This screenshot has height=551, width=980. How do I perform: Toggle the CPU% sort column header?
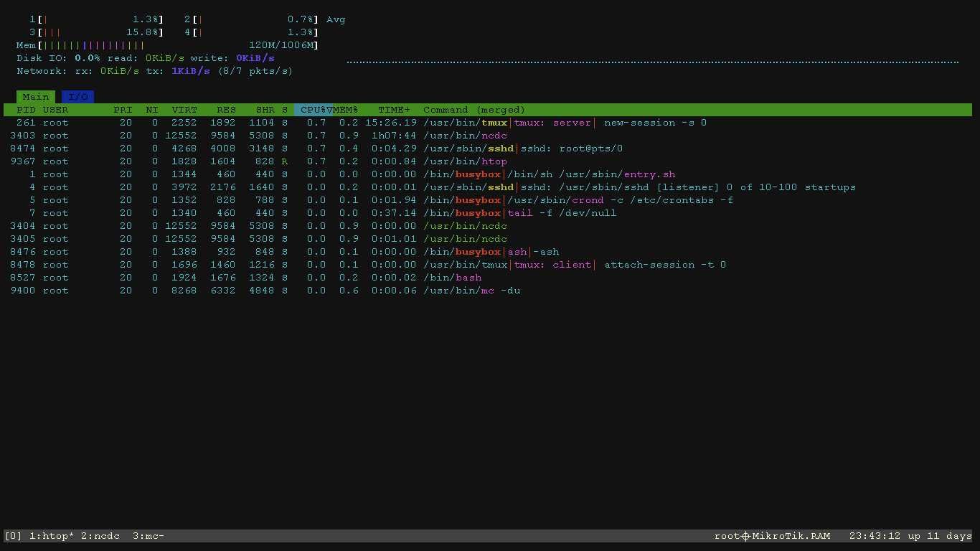[x=314, y=110]
